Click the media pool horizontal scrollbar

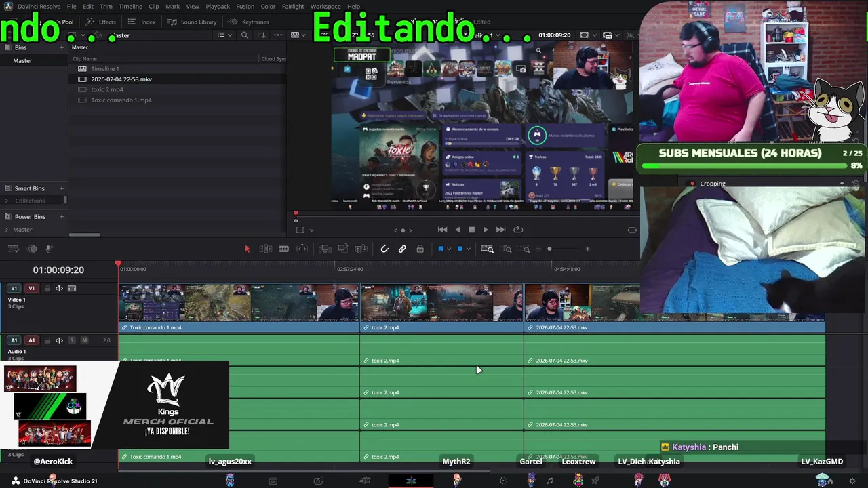point(85,235)
